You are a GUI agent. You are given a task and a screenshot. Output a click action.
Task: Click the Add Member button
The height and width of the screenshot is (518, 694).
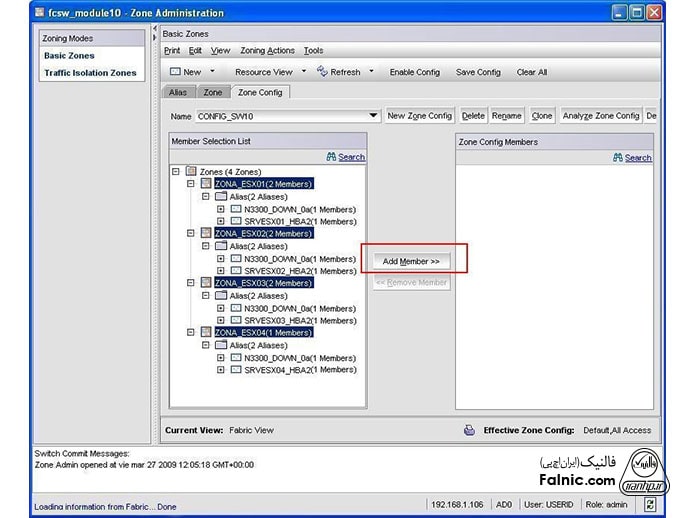(x=411, y=261)
